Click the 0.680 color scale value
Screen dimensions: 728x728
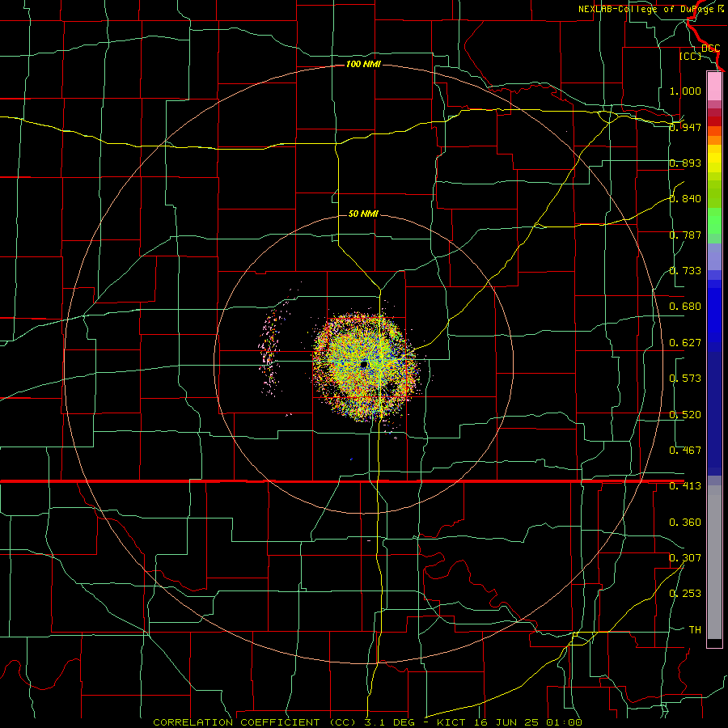(685, 307)
